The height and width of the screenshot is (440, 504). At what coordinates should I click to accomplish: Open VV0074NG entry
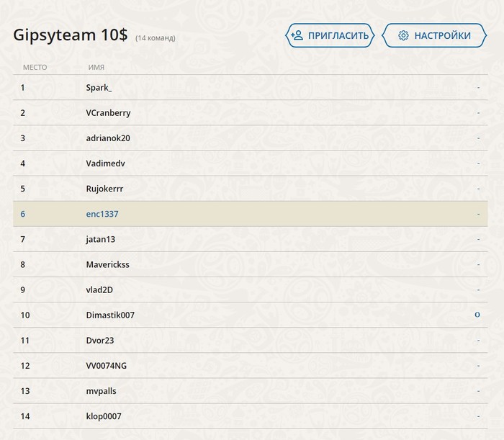[x=251, y=366]
